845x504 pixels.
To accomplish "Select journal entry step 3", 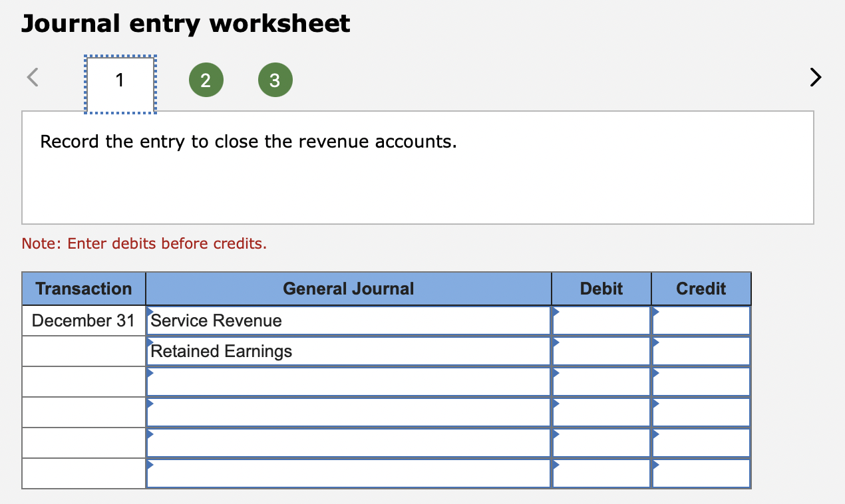I will point(275,79).
